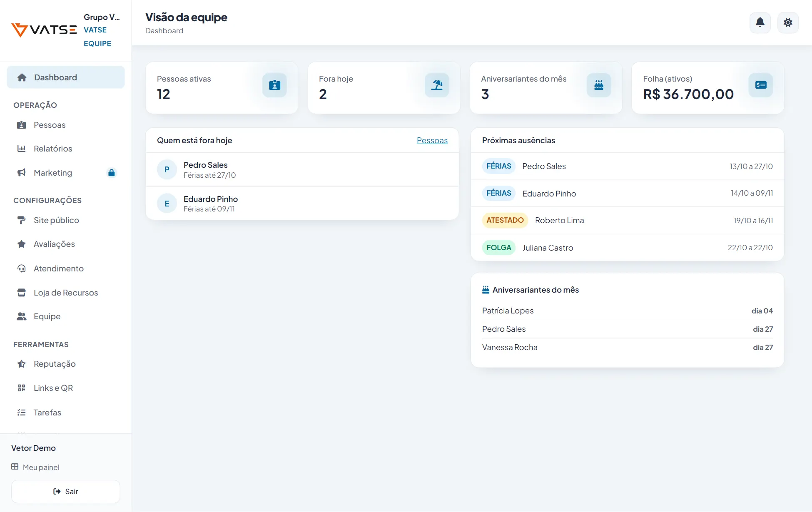Click the Sair logout button
This screenshot has height=512, width=812.
pos(66,492)
